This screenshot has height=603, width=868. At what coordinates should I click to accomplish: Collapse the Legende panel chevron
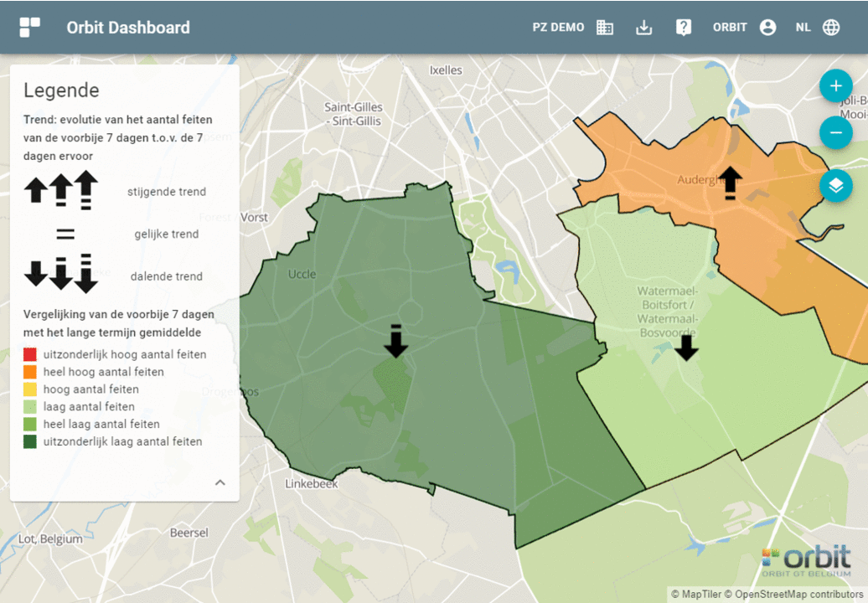tap(220, 482)
